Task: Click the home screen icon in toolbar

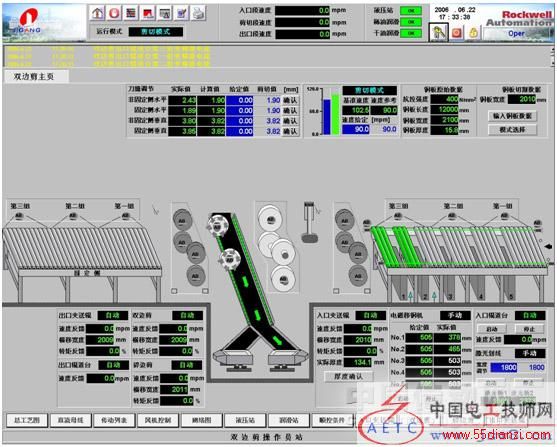Action: (97, 13)
